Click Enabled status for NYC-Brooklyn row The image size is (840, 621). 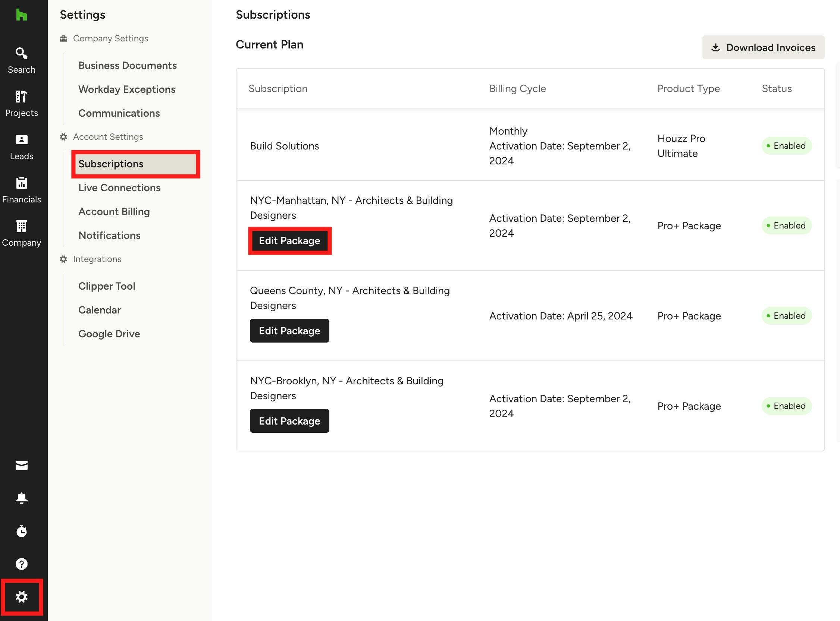point(787,406)
